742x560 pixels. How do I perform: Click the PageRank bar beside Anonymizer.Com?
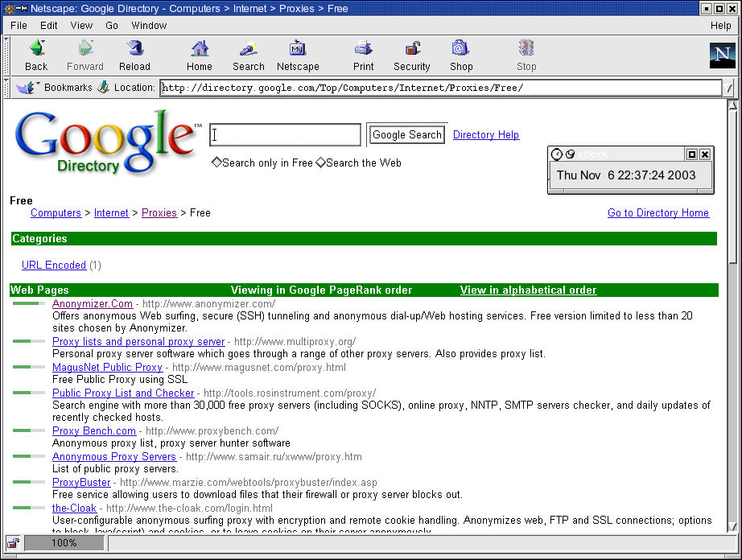point(29,303)
